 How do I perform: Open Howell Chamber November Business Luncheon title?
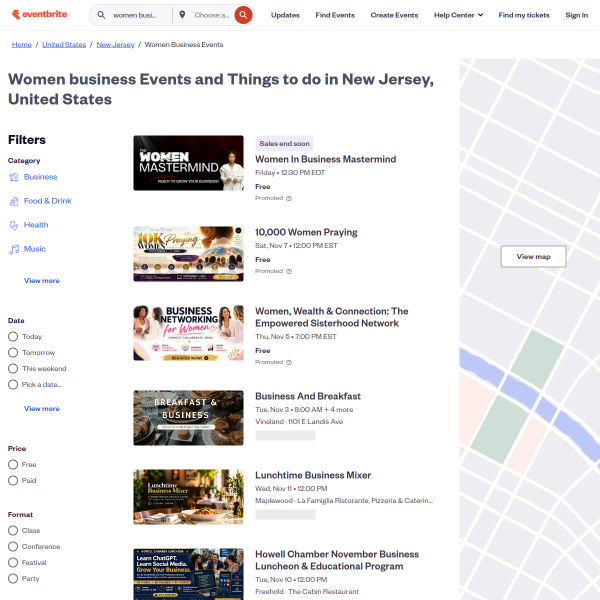pos(337,560)
